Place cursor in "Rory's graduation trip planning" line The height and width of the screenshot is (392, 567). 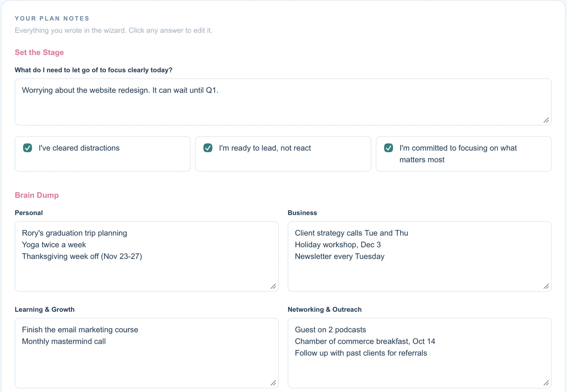(x=75, y=233)
